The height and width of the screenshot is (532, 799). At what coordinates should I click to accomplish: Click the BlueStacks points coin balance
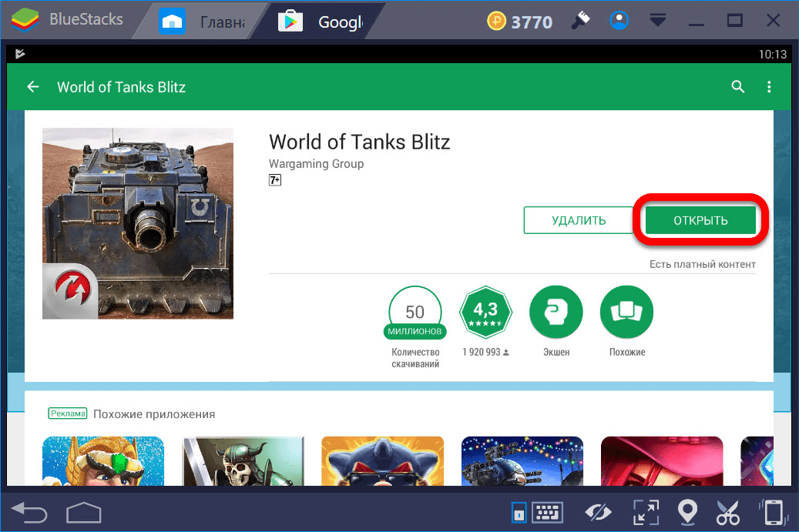pos(520,22)
